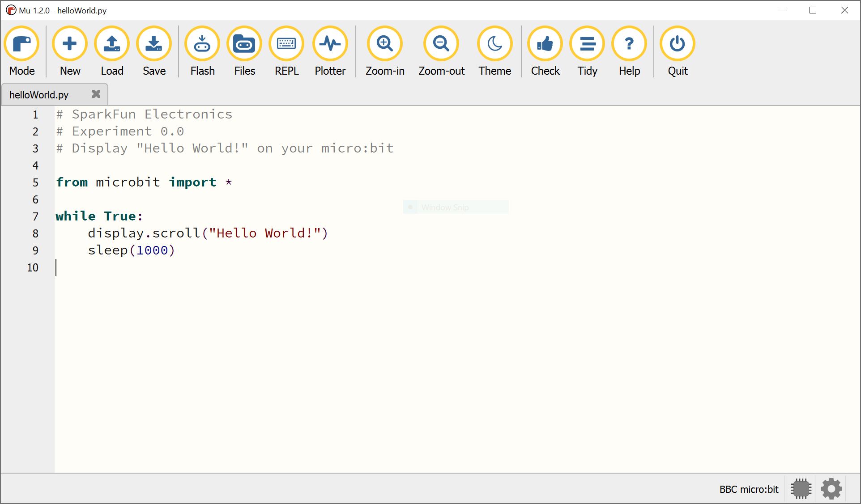This screenshot has width=861, height=504.
Task: Minimize the Mu window
Action: (x=782, y=10)
